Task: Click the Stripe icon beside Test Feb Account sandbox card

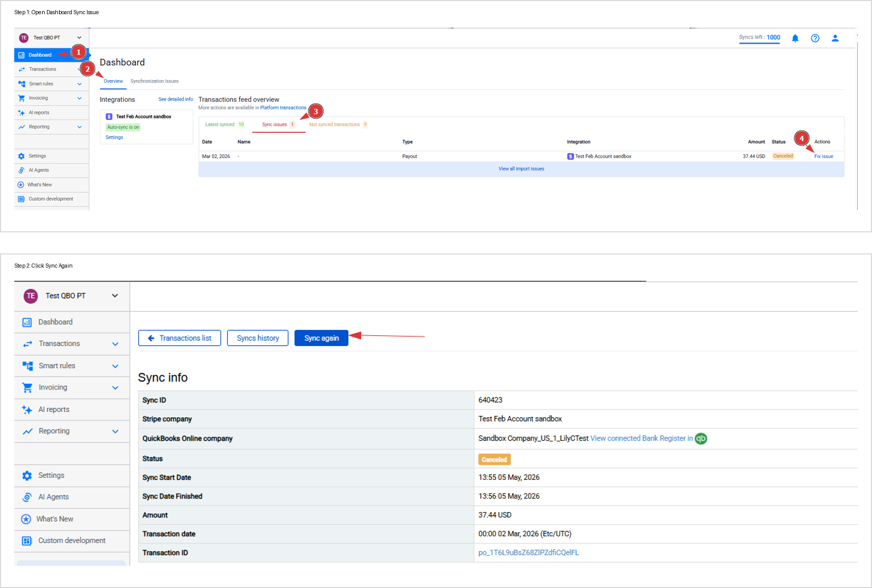Action: point(109,116)
